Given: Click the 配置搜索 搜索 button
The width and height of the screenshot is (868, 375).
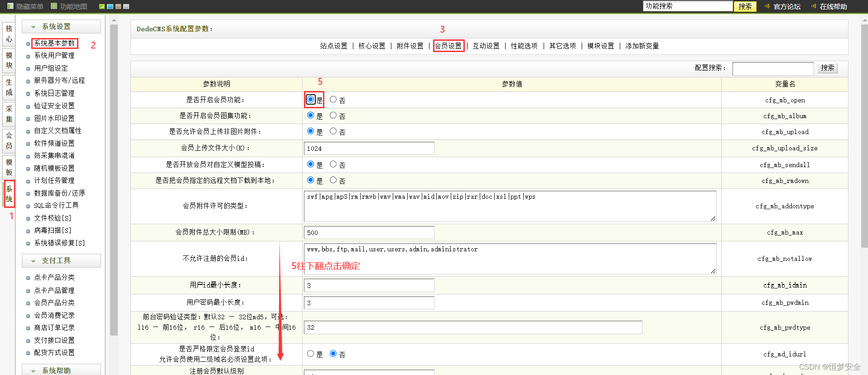Looking at the screenshot, I should tap(828, 68).
